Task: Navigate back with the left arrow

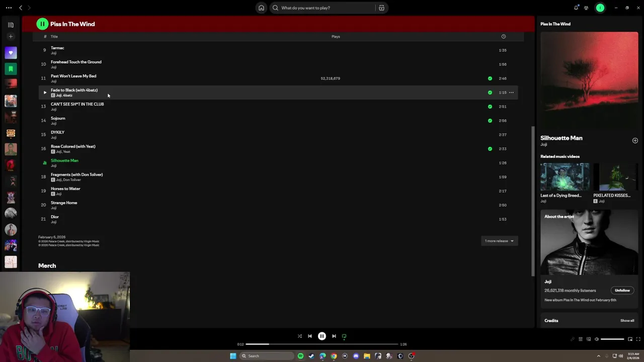Action: (21, 8)
